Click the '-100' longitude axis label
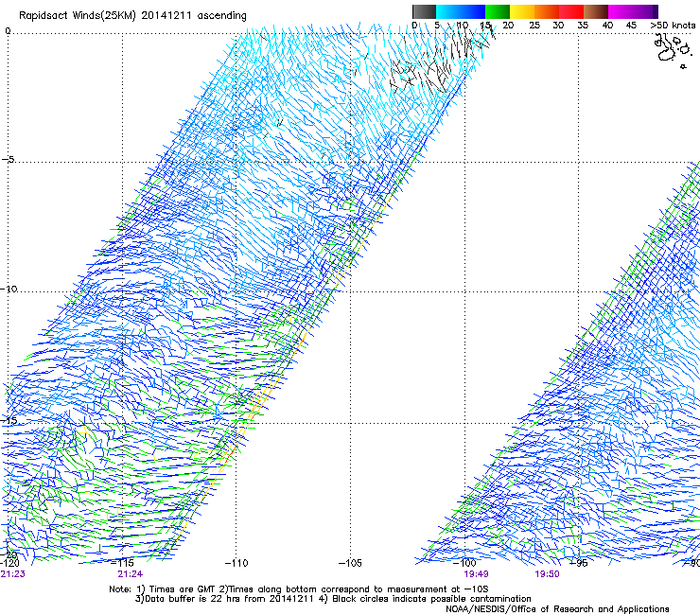This screenshot has height=615, width=700. [464, 562]
